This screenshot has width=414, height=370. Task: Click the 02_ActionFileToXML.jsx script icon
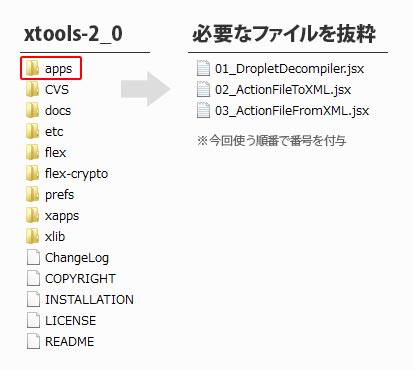(x=203, y=89)
